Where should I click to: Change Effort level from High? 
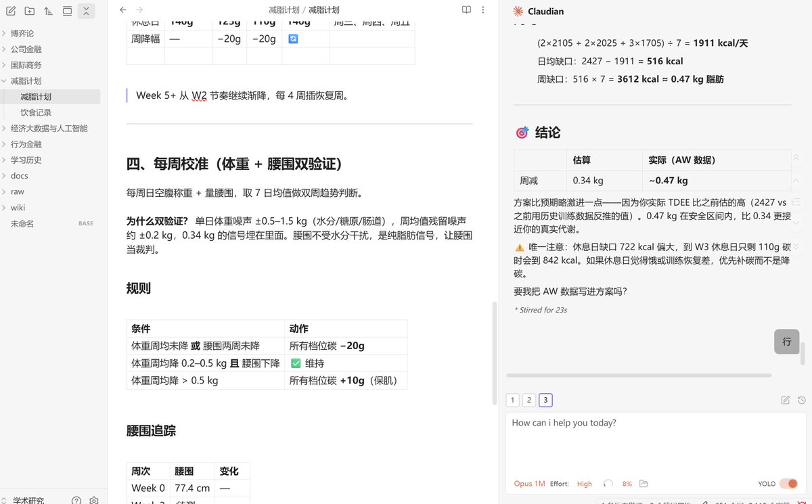(584, 484)
